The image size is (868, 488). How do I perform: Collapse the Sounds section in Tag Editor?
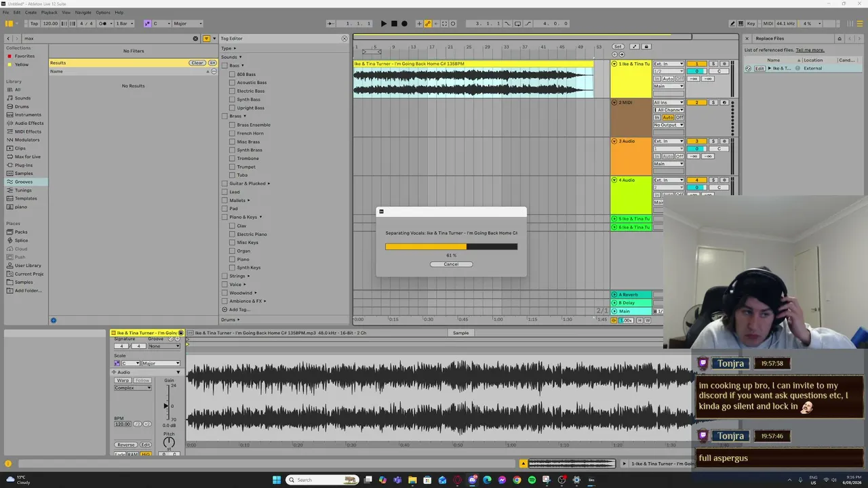point(231,57)
